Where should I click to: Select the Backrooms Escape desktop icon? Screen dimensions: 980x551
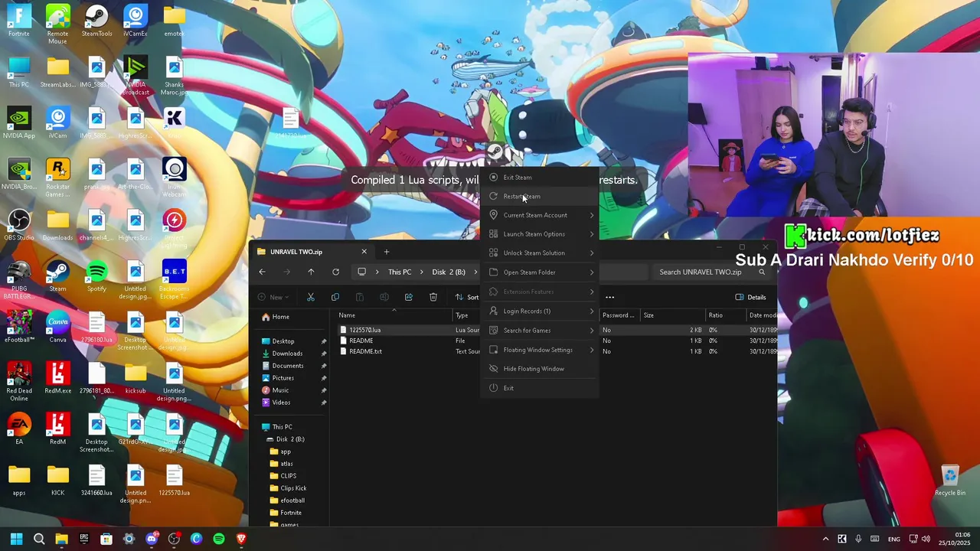(174, 279)
